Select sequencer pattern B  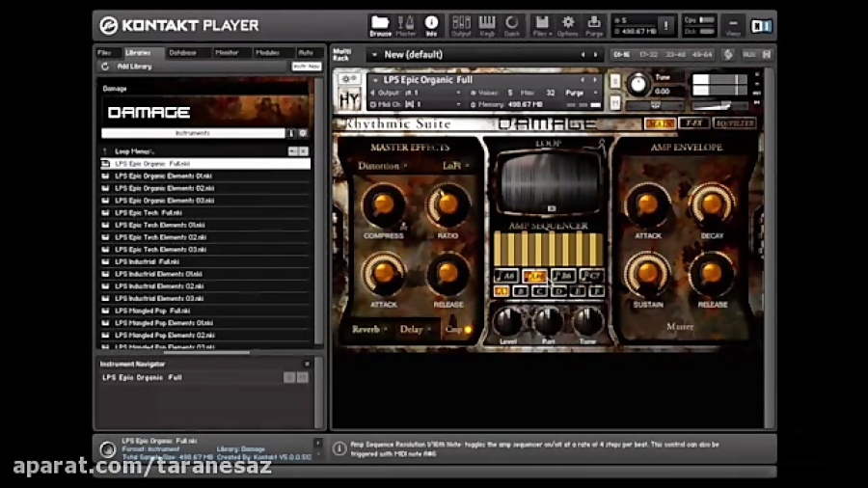[521, 291]
